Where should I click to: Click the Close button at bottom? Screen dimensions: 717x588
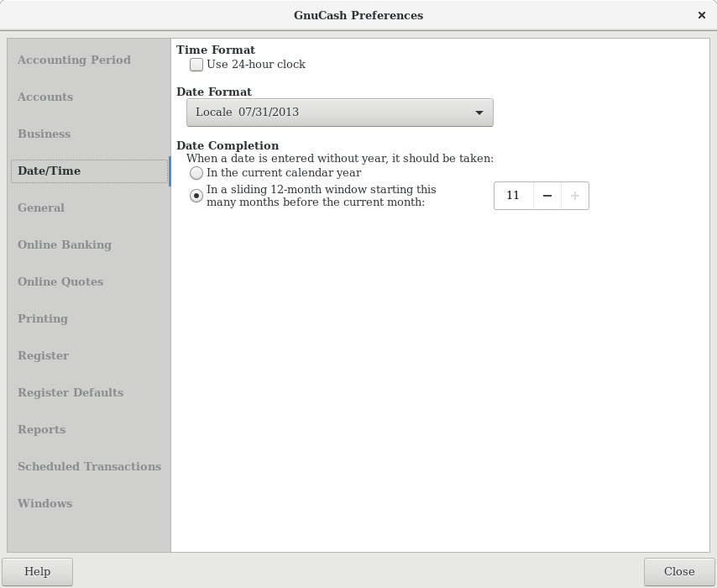pos(679,571)
